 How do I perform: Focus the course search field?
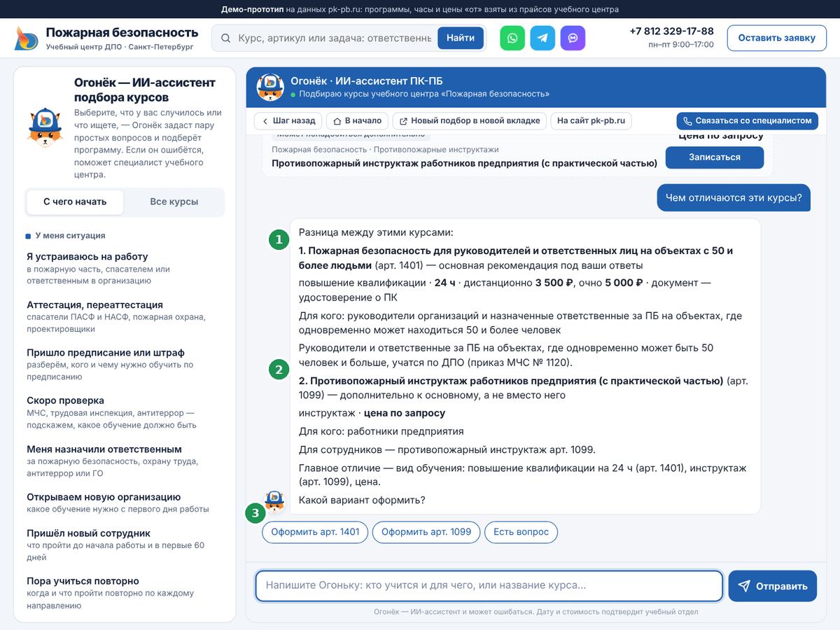click(335, 38)
